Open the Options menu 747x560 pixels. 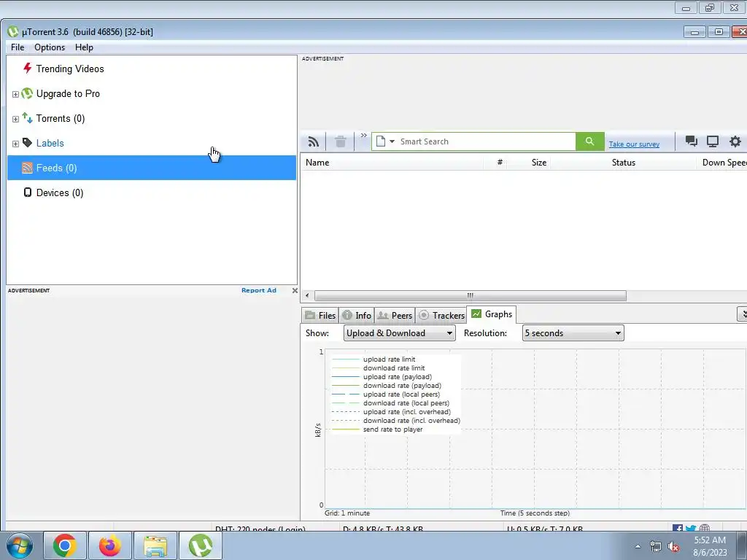pyautogui.click(x=50, y=47)
